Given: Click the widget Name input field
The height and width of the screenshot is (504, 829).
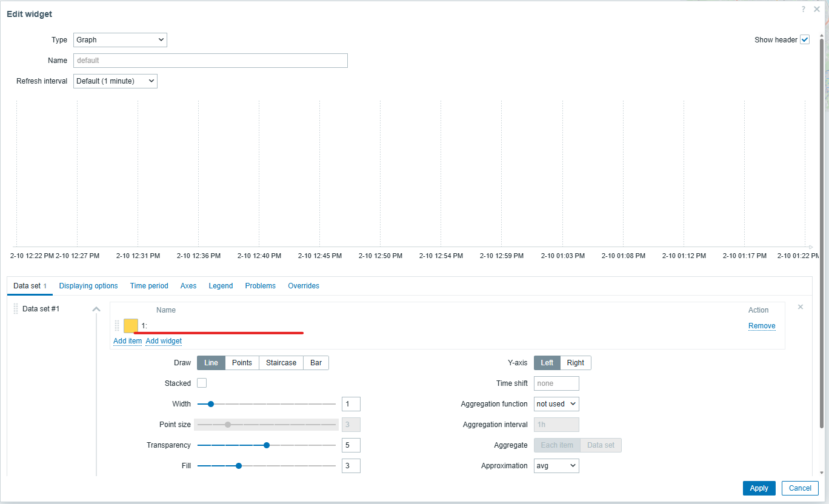Looking at the screenshot, I should click(210, 61).
